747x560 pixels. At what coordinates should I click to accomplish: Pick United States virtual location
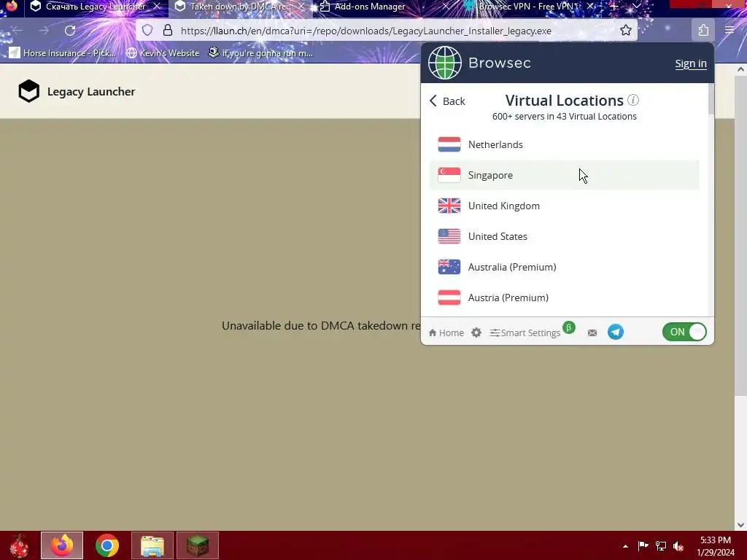565,236
